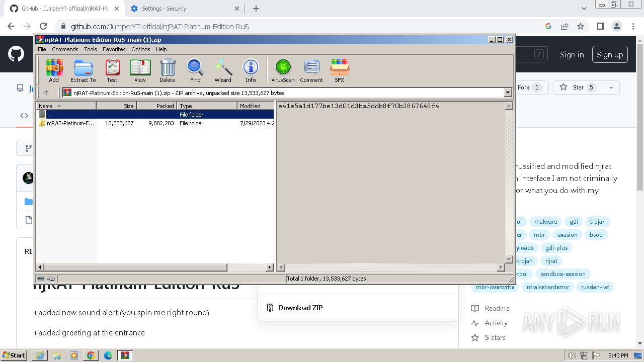Click the Delete trash icon

point(168,70)
